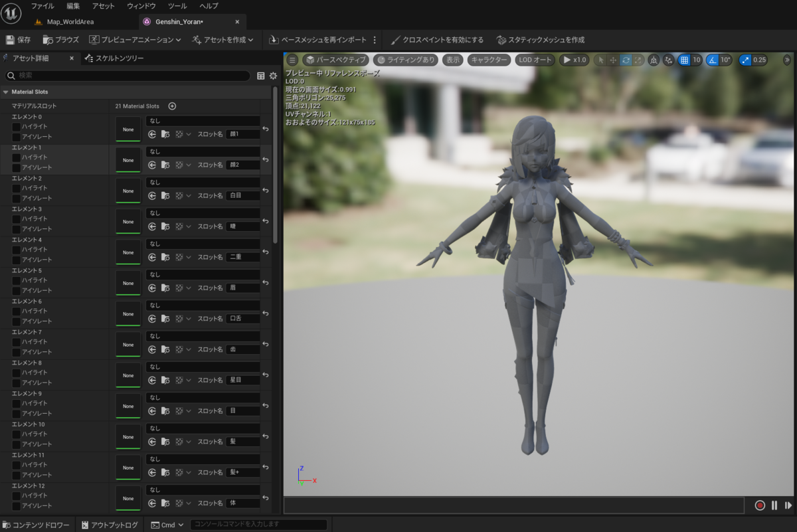Image resolution: width=797 pixels, height=532 pixels.
Task: Enable アイソレート checkbox for エレメント 8
Action: (x=16, y=383)
